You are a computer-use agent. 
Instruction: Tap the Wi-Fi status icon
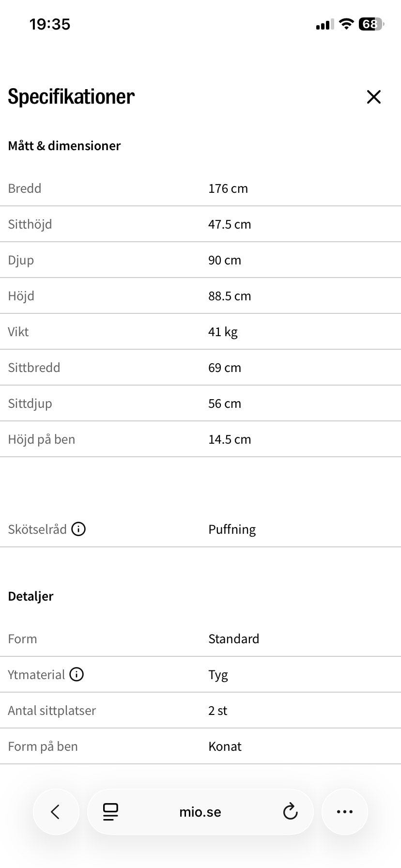coord(346,24)
